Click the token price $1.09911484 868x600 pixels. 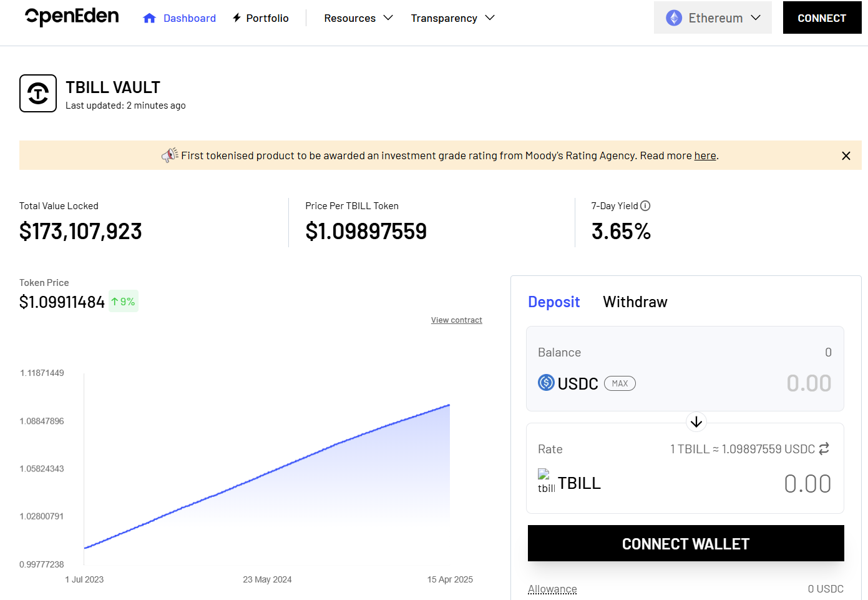[x=62, y=302]
